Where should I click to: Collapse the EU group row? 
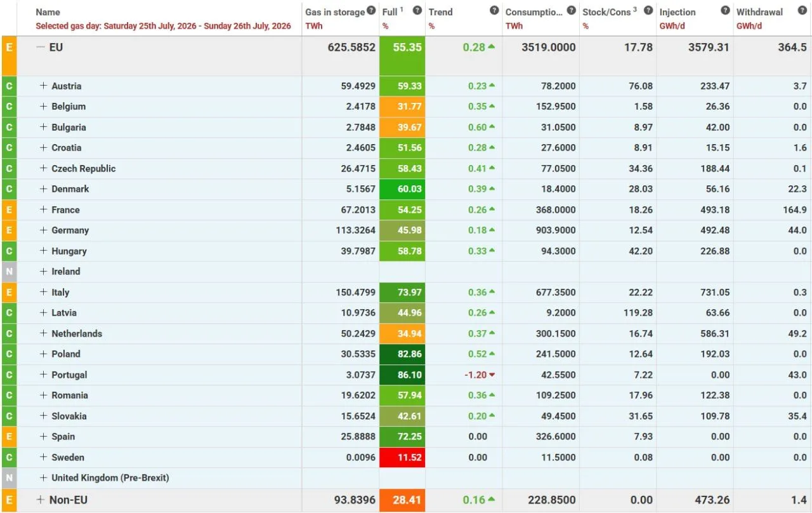tap(41, 47)
